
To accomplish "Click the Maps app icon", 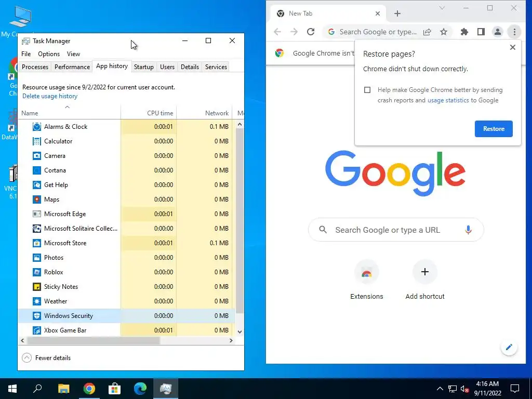I will tap(37, 199).
